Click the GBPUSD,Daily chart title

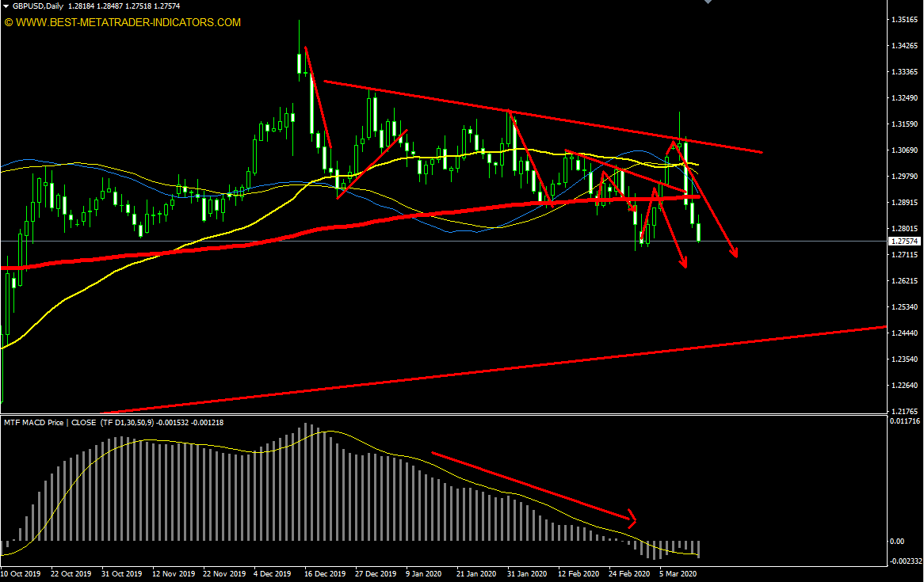[x=39, y=6]
